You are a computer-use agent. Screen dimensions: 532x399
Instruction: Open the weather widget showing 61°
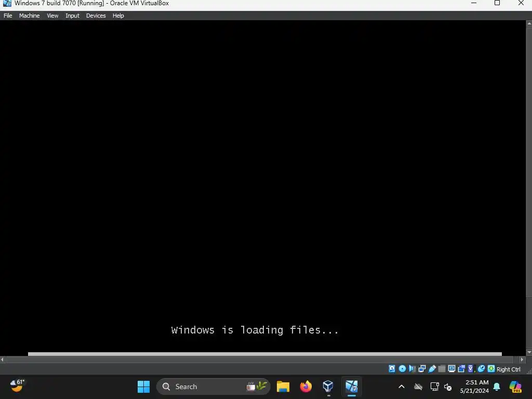[x=17, y=386]
